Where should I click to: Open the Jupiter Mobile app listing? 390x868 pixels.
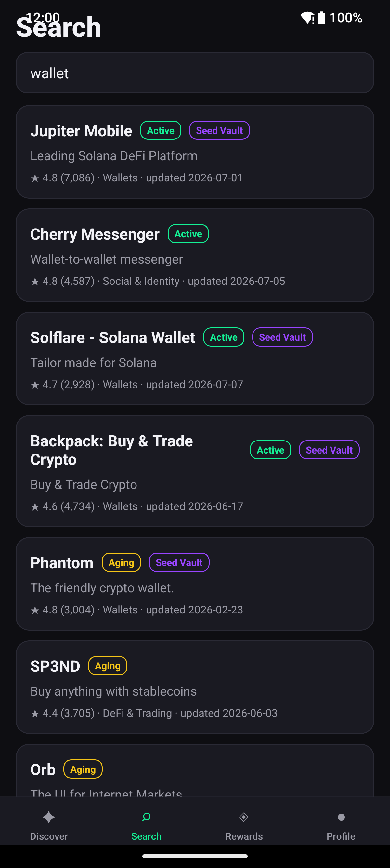pos(195,152)
